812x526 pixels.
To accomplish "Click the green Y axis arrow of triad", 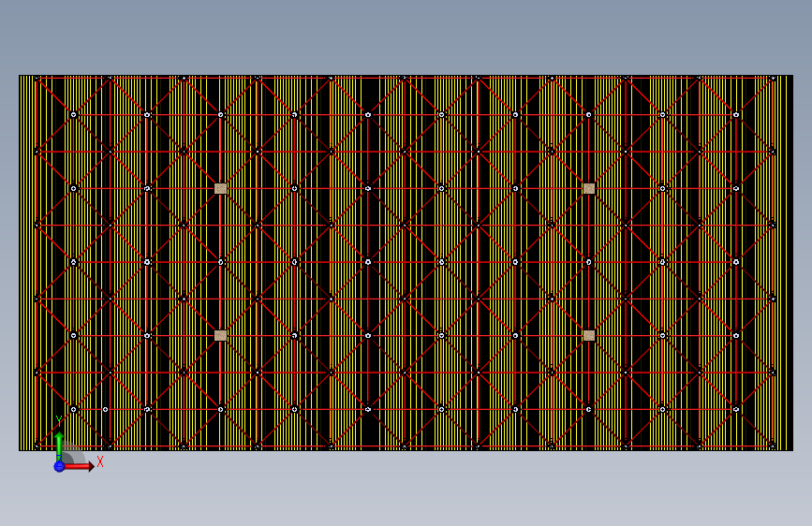I will point(60,445).
